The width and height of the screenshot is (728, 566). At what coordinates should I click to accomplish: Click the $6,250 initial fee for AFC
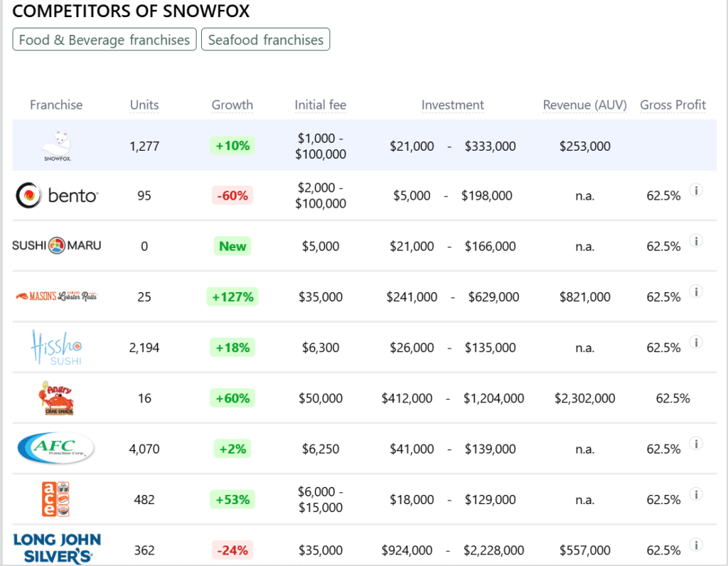click(x=321, y=449)
